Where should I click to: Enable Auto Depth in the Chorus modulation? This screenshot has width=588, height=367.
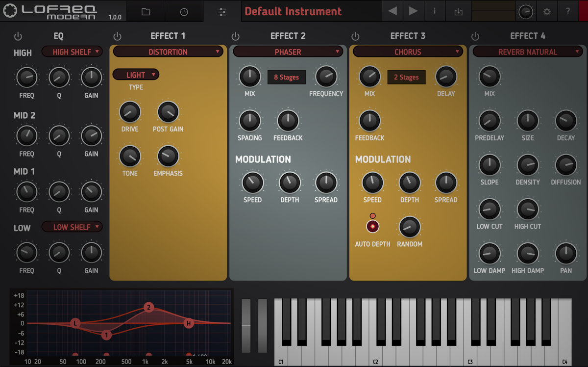[x=372, y=226]
